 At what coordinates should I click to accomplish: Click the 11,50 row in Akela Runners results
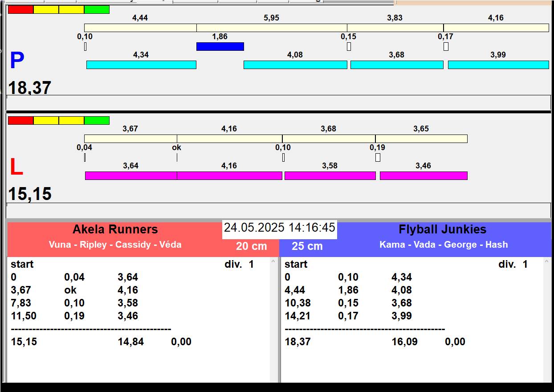coord(75,316)
